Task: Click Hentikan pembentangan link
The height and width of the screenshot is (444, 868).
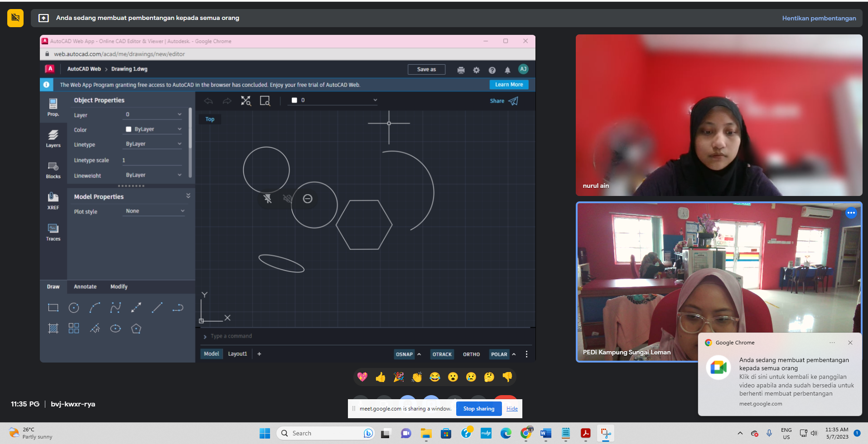Action: [x=819, y=18]
